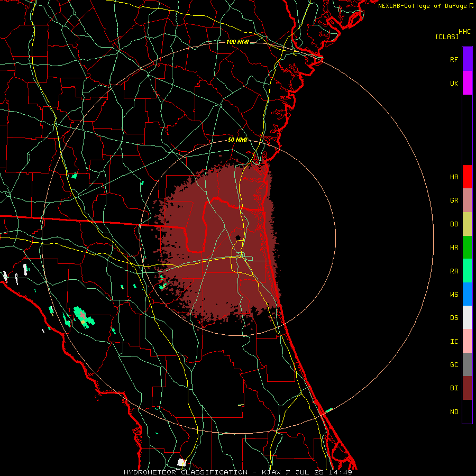This screenshot has height=476, width=476.
Task: Click the GR legend label
Action: pos(454,200)
